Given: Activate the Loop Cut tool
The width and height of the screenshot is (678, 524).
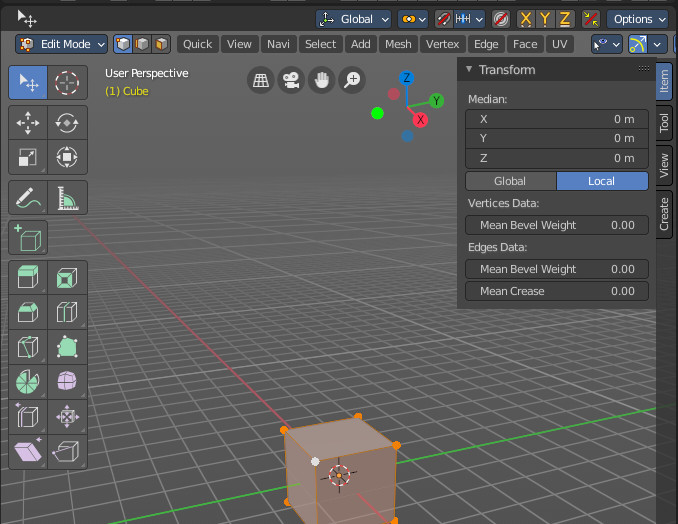Looking at the screenshot, I should point(67,312).
